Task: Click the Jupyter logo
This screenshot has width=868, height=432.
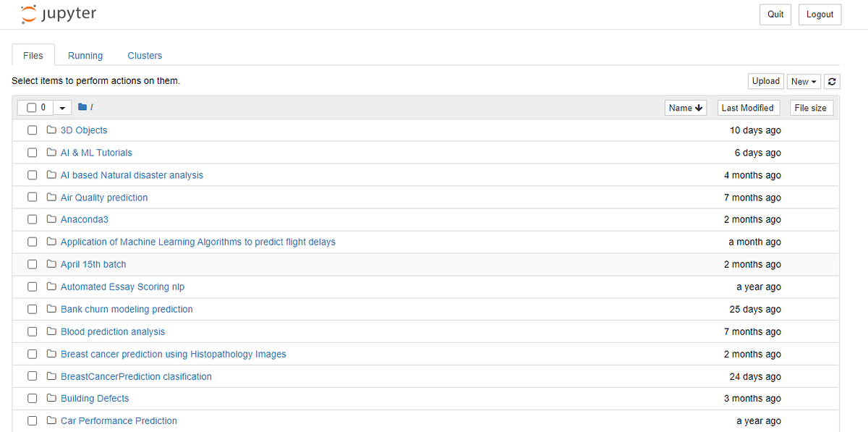Action: [58, 14]
